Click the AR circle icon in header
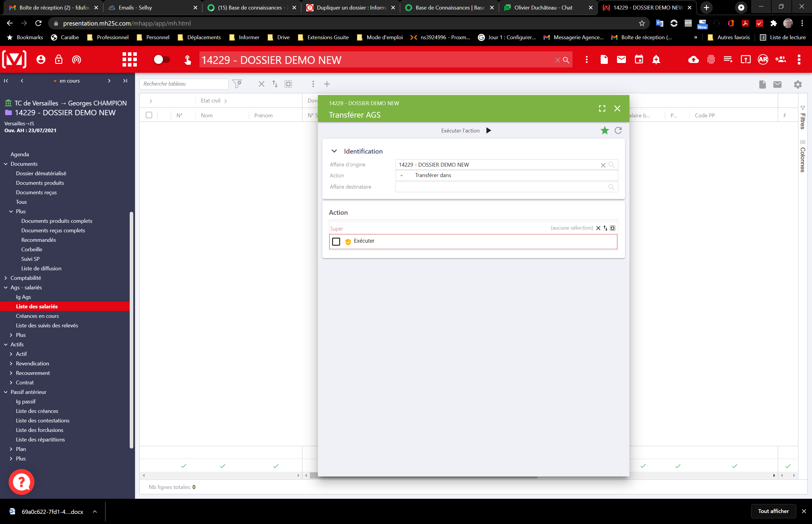The height and width of the screenshot is (524, 812). (763, 60)
